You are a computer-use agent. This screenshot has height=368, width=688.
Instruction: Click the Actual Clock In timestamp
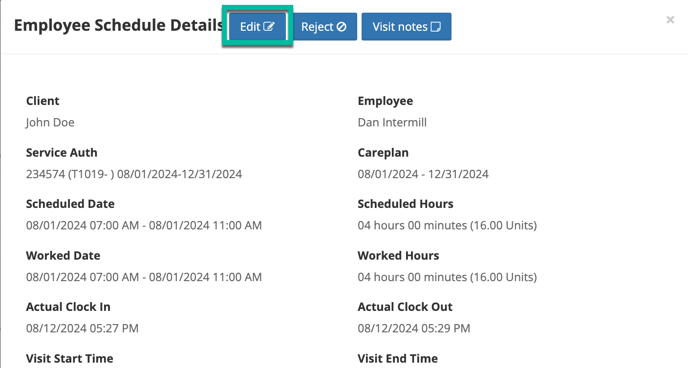(x=82, y=329)
